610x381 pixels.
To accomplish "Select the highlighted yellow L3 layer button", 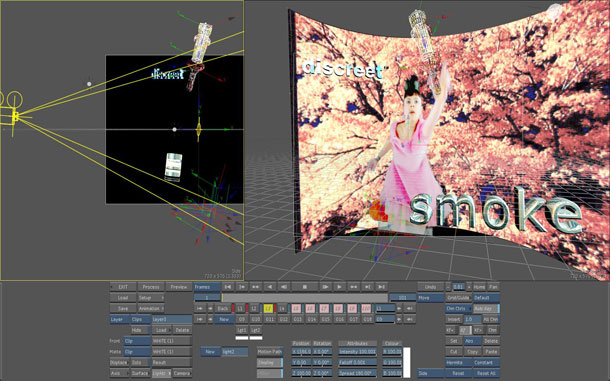I will click(x=268, y=309).
